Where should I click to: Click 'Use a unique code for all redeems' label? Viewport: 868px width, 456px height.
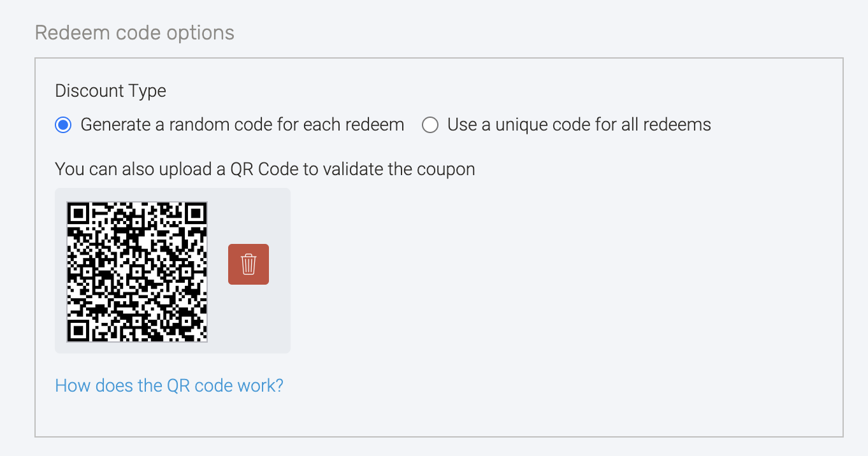[x=579, y=125]
